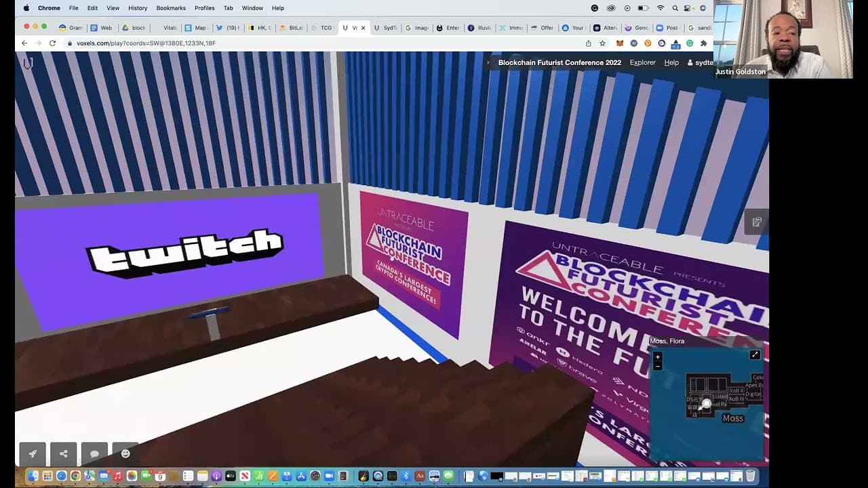Open the Profiles menu
The height and width of the screenshot is (488, 868).
click(204, 8)
